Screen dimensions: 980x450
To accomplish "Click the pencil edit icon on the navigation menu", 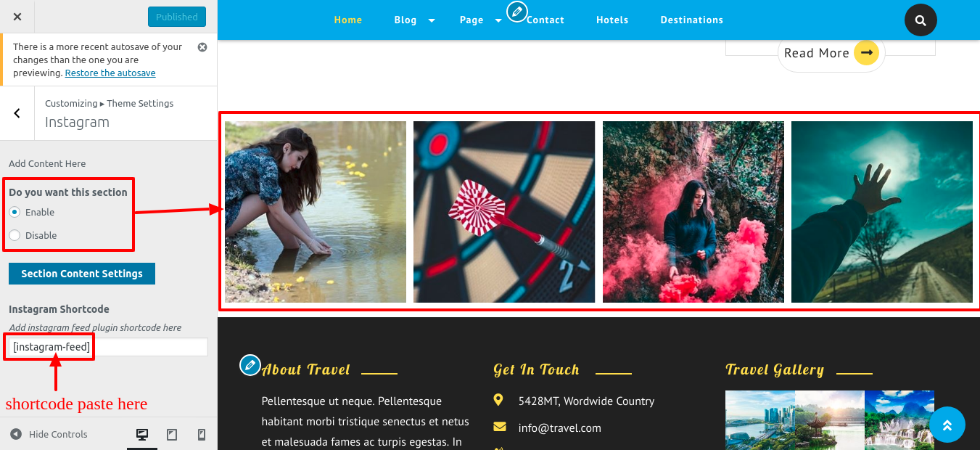I will click(516, 12).
